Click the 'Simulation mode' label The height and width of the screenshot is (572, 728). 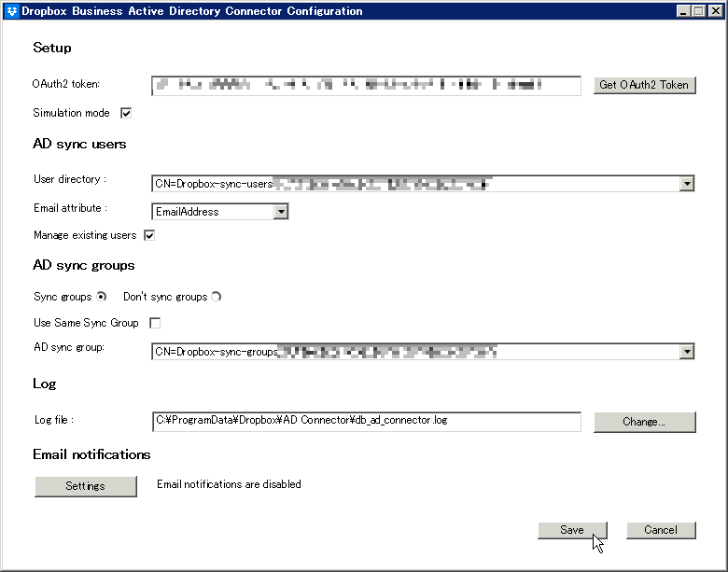coord(71,113)
